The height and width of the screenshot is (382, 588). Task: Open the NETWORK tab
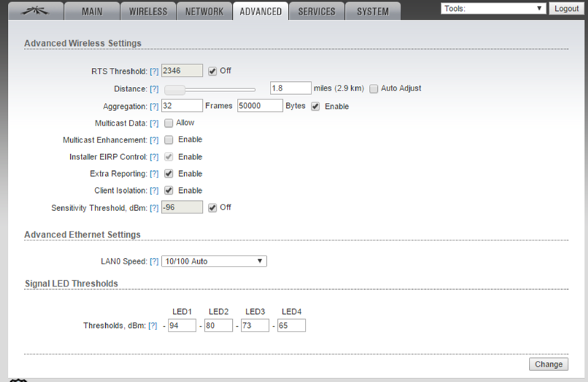[204, 11]
